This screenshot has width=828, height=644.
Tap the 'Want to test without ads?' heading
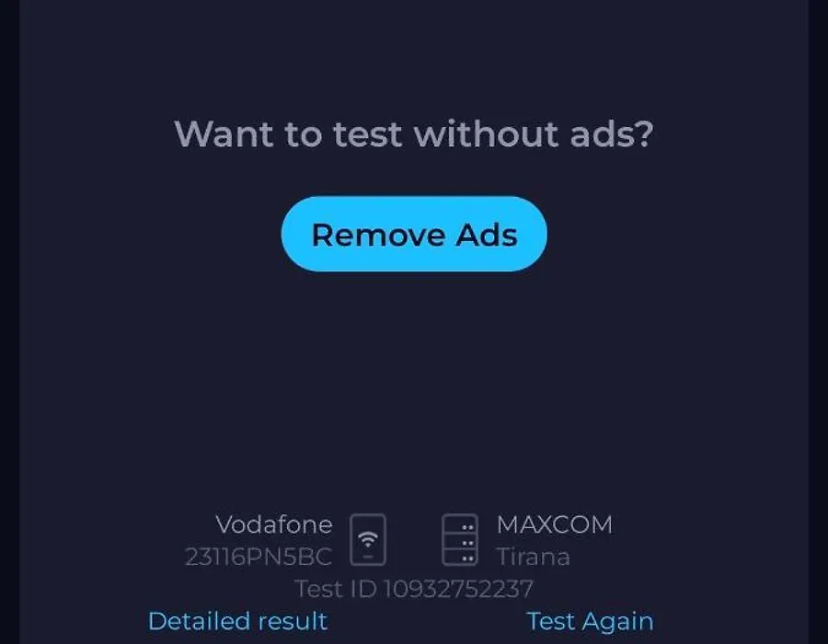tap(414, 133)
